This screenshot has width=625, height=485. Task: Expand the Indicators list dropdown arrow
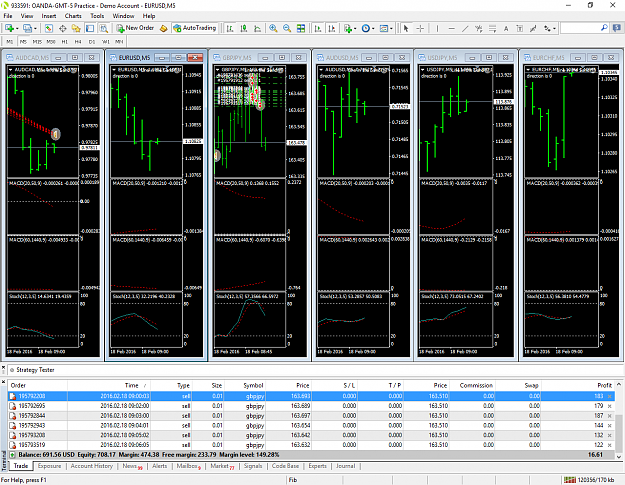pos(355,28)
